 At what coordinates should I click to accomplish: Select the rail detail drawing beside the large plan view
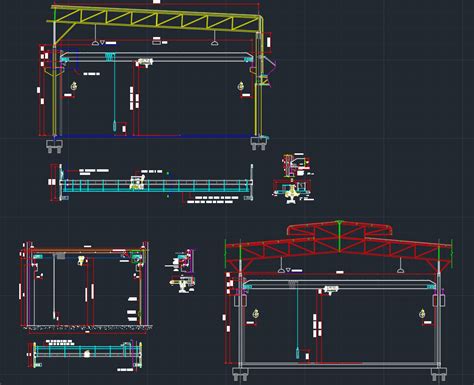click(293, 178)
